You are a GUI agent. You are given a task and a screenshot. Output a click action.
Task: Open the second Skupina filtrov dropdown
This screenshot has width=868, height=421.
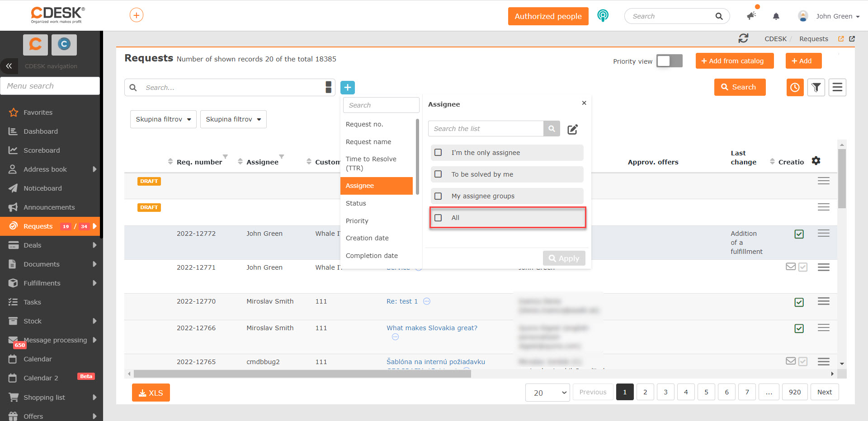(233, 119)
